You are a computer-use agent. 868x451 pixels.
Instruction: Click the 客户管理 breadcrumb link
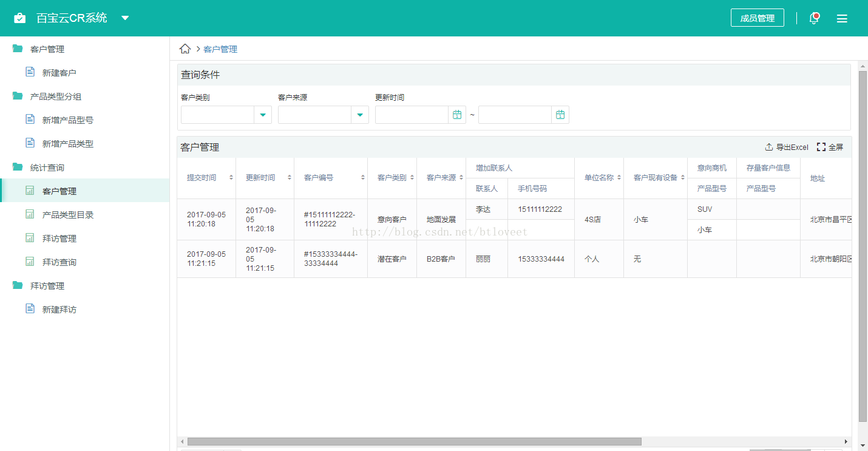coord(220,49)
